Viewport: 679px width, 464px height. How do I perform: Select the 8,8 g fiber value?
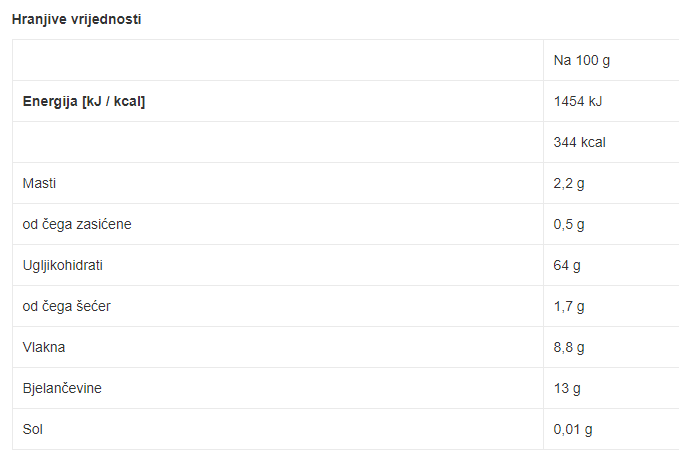pyautogui.click(x=569, y=347)
